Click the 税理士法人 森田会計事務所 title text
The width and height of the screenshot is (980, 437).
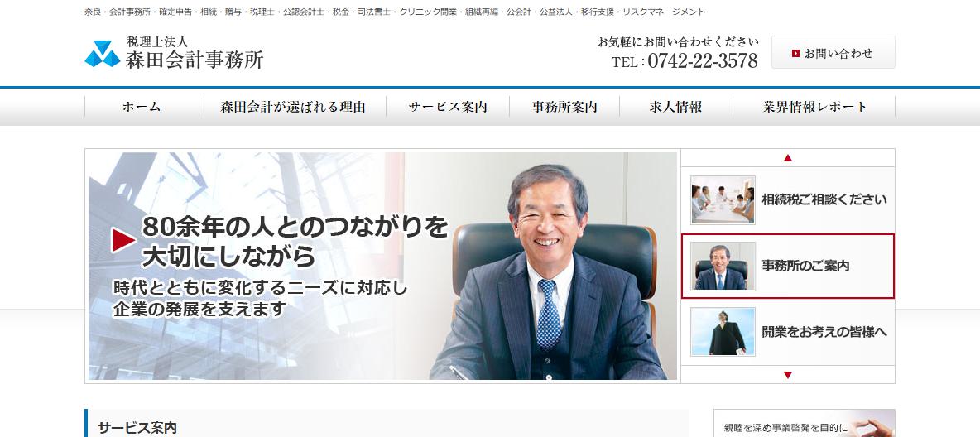(x=195, y=52)
